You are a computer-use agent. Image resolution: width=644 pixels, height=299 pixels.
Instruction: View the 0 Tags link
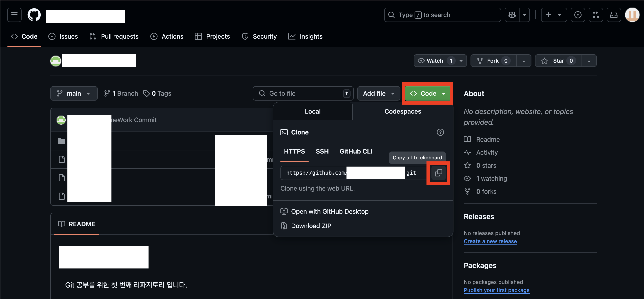(157, 93)
